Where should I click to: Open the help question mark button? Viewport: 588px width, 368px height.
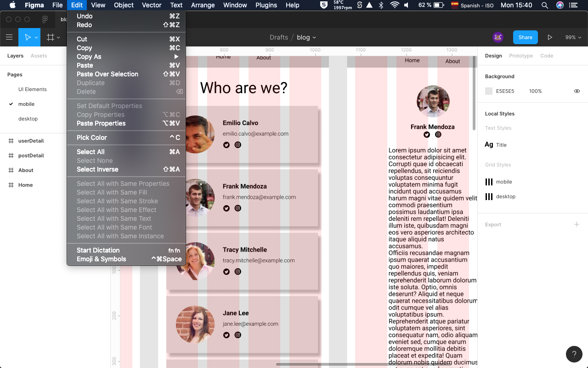tap(574, 354)
